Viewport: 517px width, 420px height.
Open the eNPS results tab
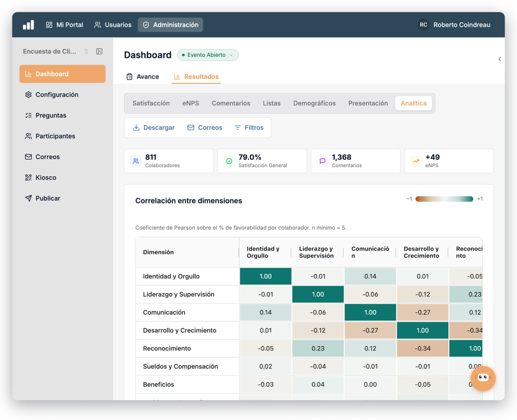click(190, 103)
